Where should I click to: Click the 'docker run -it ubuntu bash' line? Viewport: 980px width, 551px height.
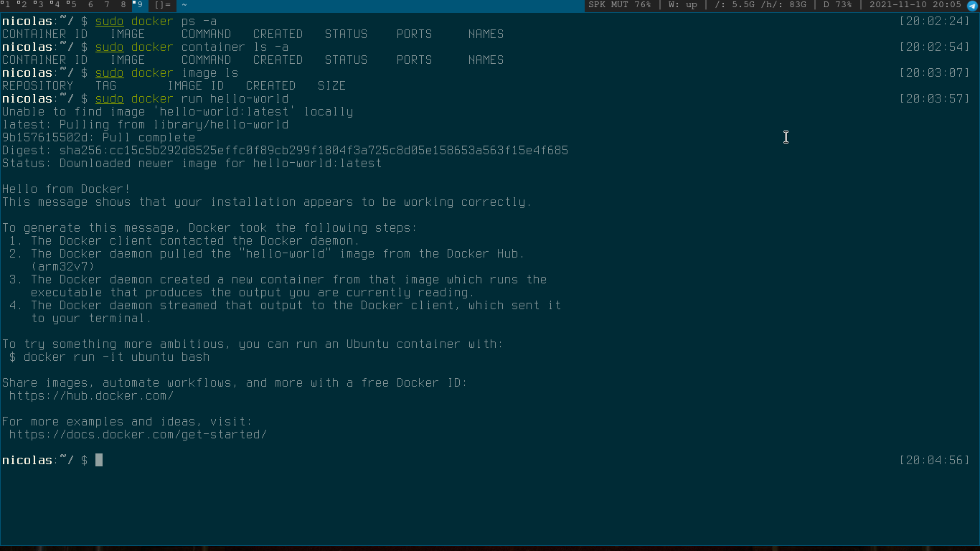click(x=109, y=357)
